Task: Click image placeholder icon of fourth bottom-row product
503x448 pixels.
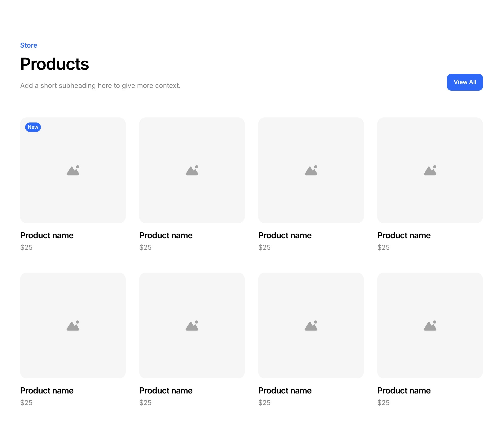Action: (x=430, y=326)
